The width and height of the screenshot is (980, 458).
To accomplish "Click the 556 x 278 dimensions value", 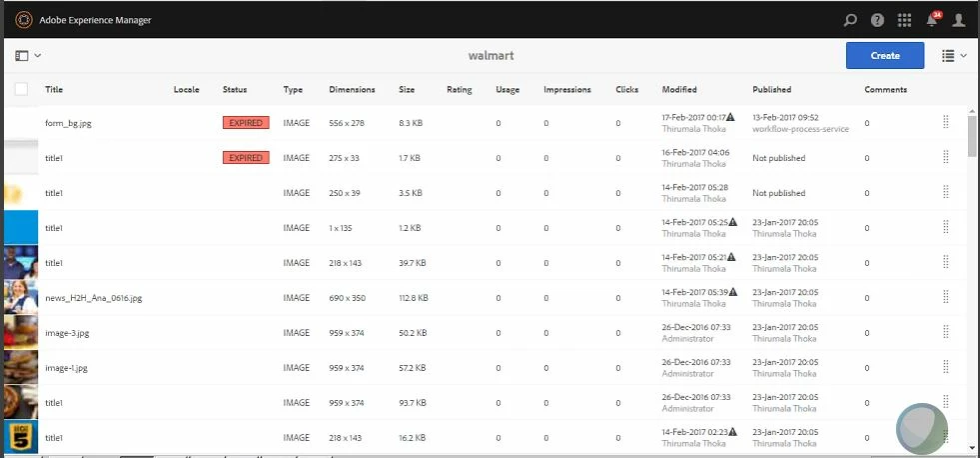I will coord(347,123).
